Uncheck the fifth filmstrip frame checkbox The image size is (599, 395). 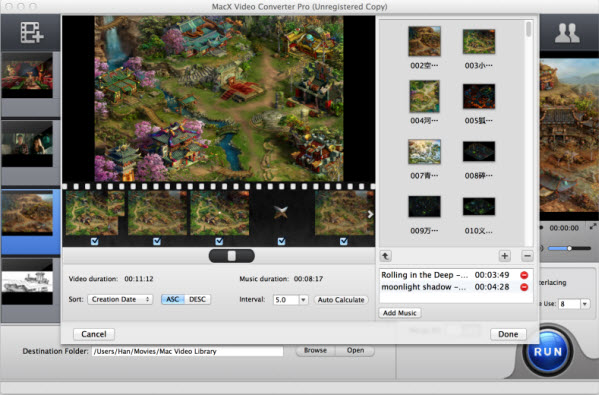point(343,241)
